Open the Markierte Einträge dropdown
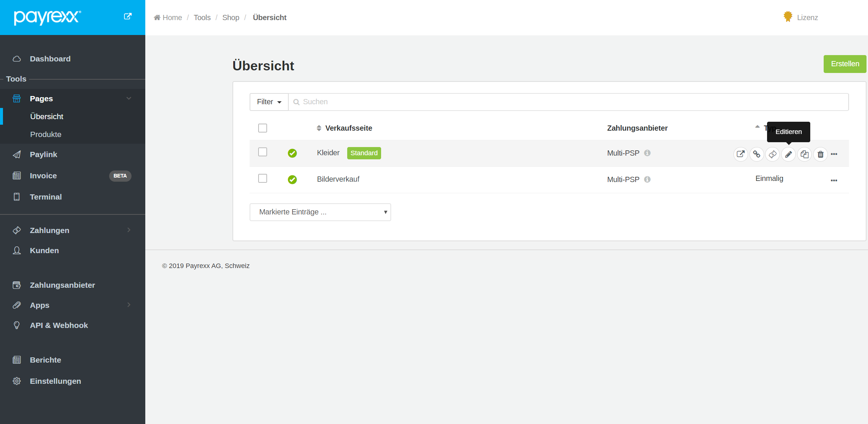Image resolution: width=868 pixels, height=424 pixels. coord(320,212)
